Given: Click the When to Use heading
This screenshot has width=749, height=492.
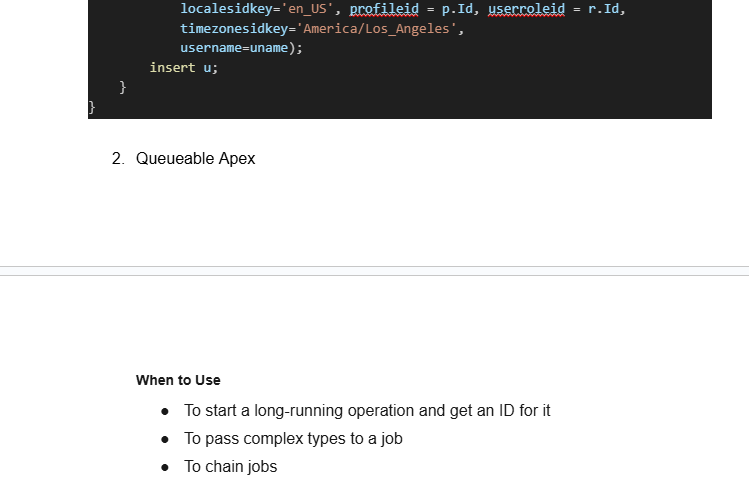Looking at the screenshot, I should point(178,380).
